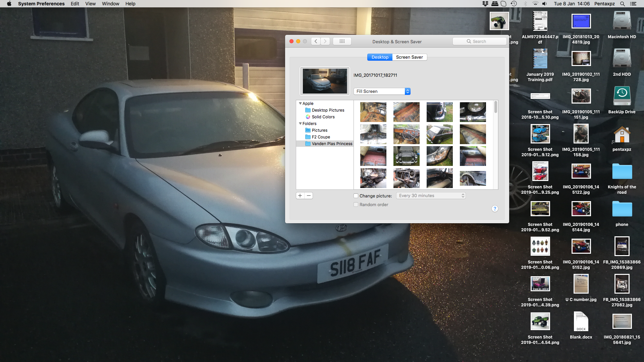Select Vanden Plas Princess folder

click(325, 144)
